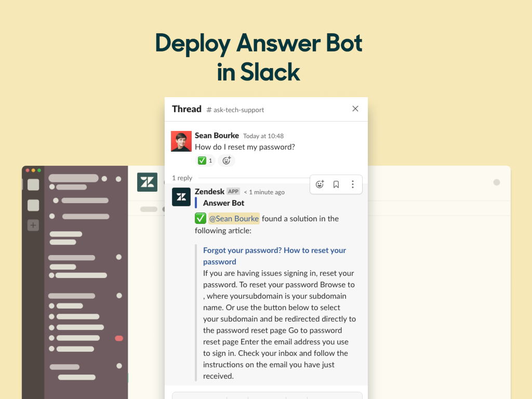Bookmark the Zendesk Answer Bot message
This screenshot has height=399, width=532.
(336, 184)
